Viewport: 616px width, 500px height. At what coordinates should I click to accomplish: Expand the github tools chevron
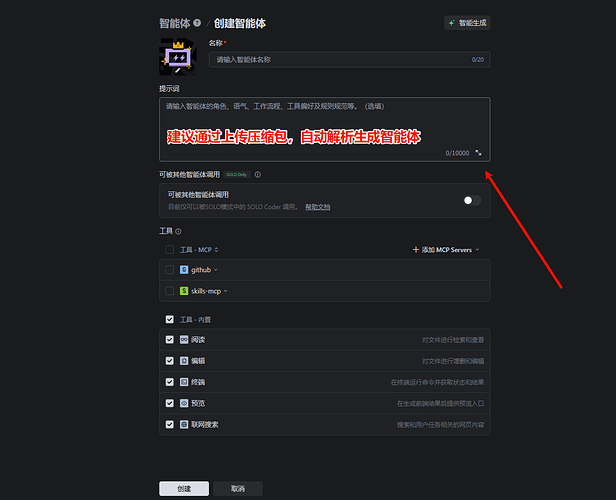pyautogui.click(x=215, y=270)
